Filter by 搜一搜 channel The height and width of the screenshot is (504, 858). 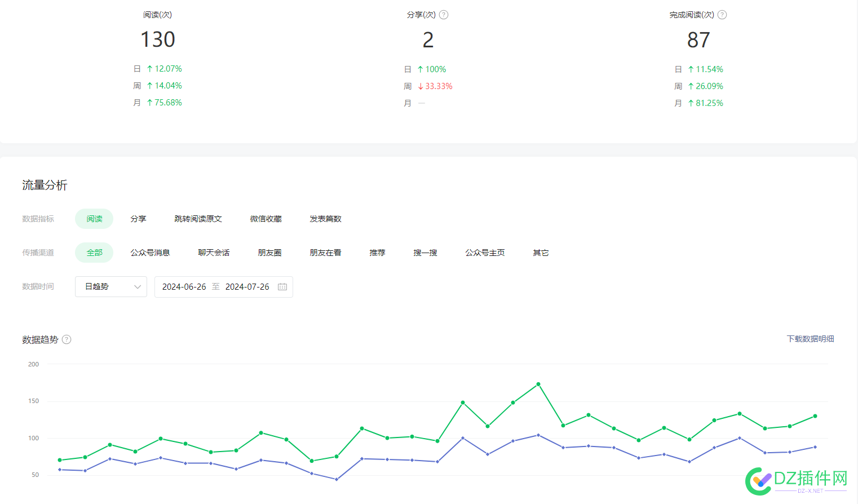(425, 253)
